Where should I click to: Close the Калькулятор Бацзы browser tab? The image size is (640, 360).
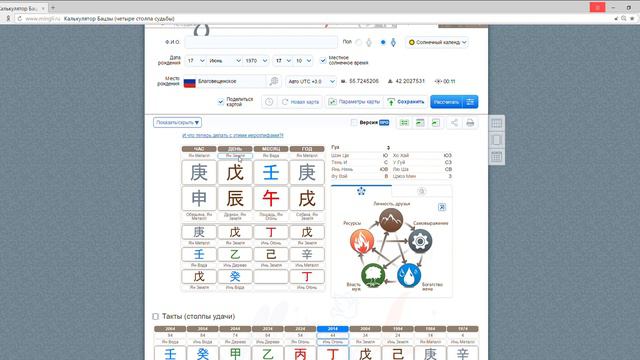43,8
